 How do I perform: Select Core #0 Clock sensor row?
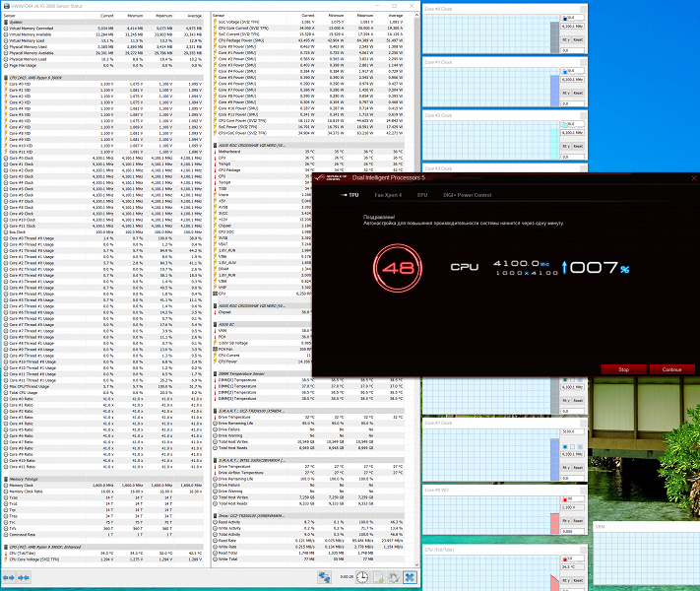[103, 158]
